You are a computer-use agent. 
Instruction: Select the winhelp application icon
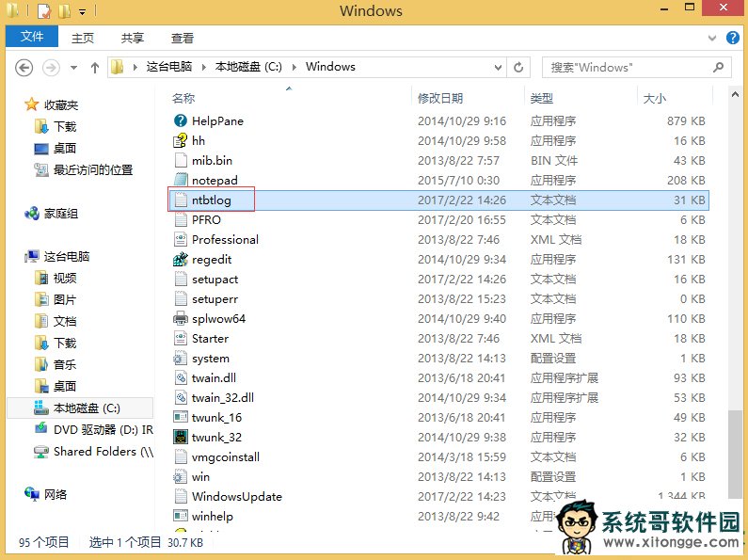tap(181, 516)
